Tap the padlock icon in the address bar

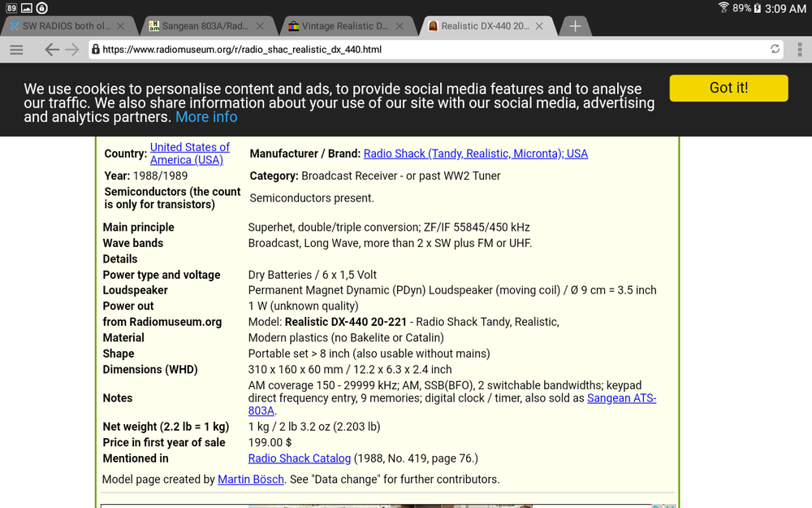(x=96, y=50)
